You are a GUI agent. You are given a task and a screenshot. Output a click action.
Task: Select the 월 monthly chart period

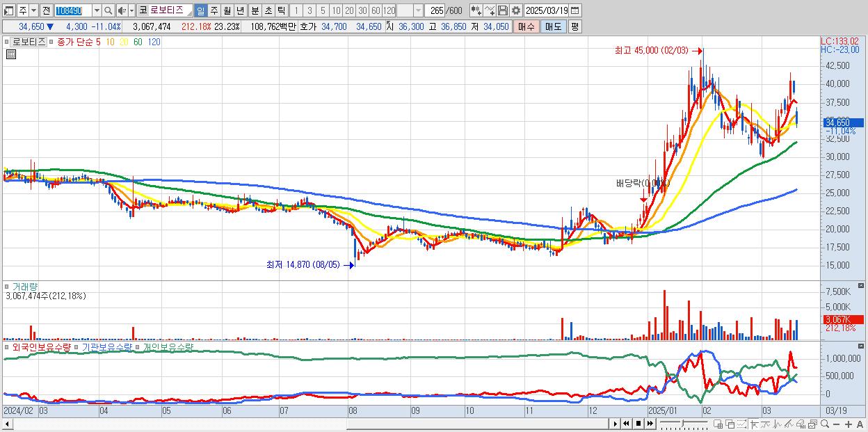click(227, 11)
